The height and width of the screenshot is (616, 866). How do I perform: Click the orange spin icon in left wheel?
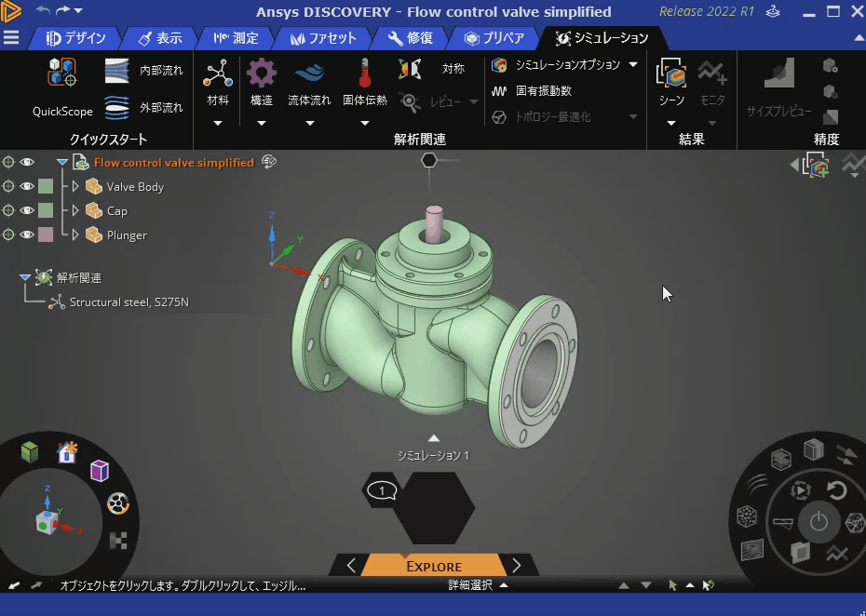[117, 503]
